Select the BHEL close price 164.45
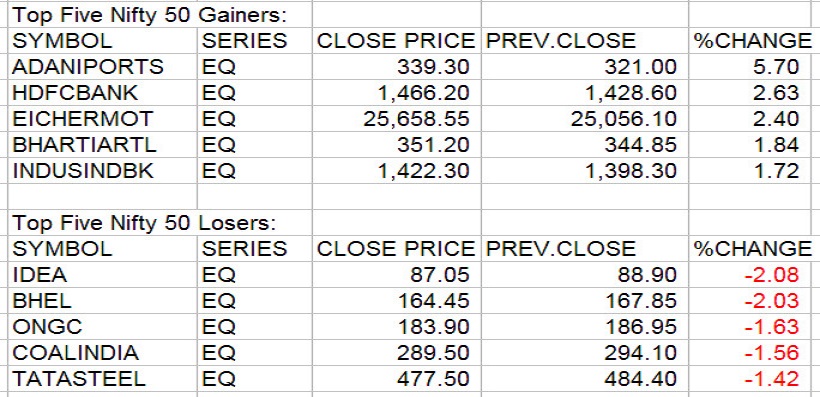Viewport: 820px width, 397px height. tap(434, 301)
